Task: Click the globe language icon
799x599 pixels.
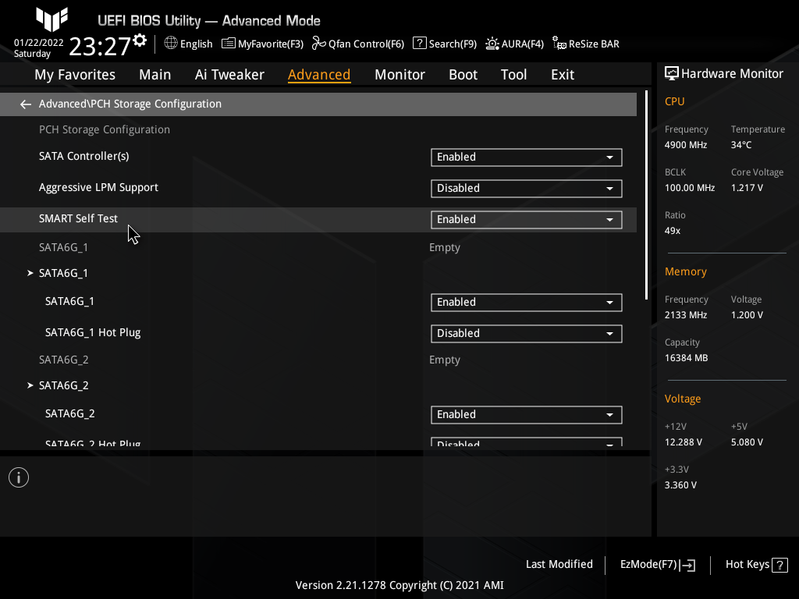Action: pyautogui.click(x=171, y=43)
